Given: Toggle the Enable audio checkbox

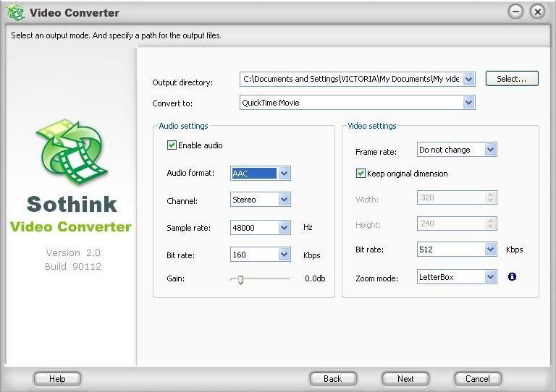Looking at the screenshot, I should [x=172, y=145].
